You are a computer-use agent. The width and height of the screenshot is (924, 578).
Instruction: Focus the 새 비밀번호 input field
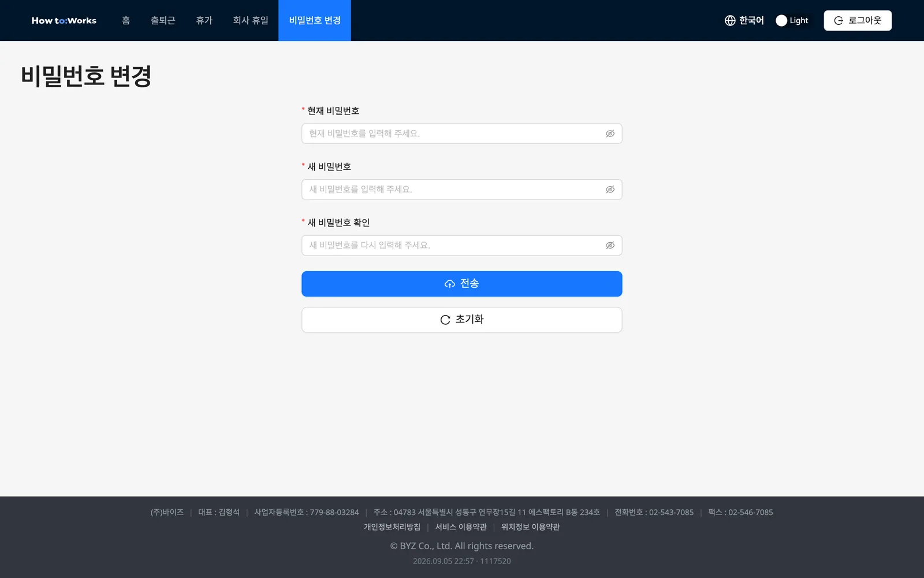click(x=461, y=190)
